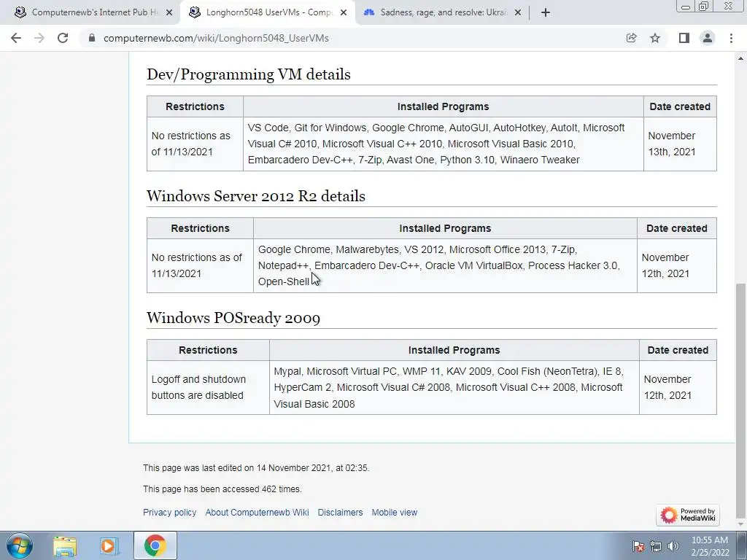The height and width of the screenshot is (560, 747).
Task: Open Windows Explorer from taskbar
Action: tap(65, 545)
